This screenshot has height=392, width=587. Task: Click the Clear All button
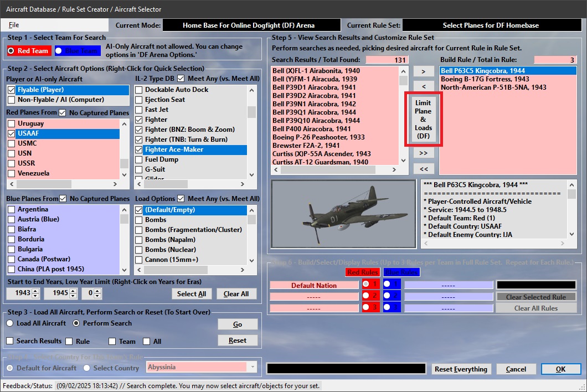pyautogui.click(x=236, y=295)
